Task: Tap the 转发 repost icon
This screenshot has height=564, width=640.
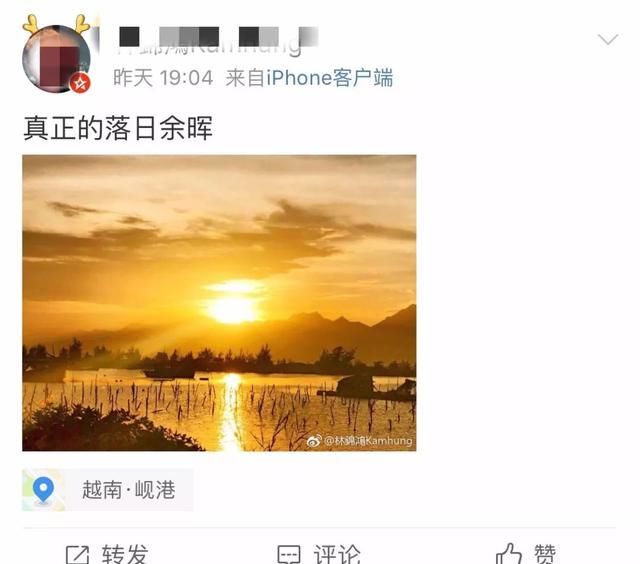Action: click(77, 555)
